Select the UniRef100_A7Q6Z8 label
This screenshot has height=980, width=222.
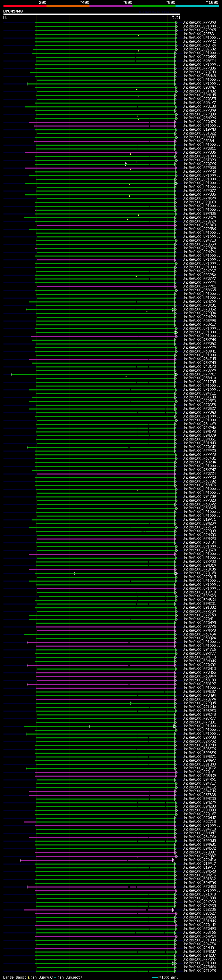199,550
